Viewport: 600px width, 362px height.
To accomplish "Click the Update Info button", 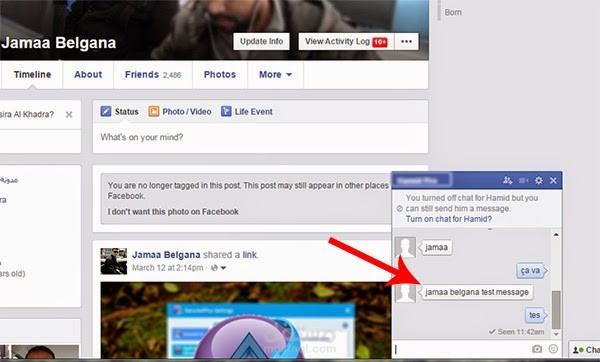I will (x=261, y=41).
